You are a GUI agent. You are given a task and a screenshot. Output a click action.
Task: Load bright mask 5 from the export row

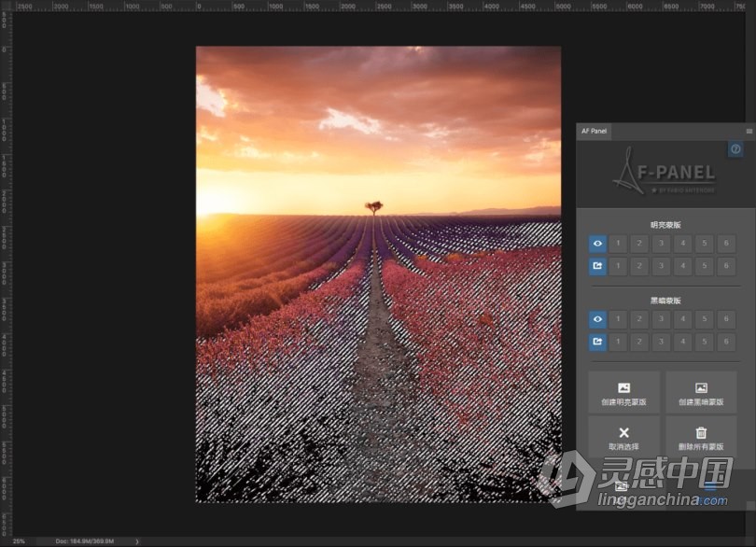coord(705,266)
